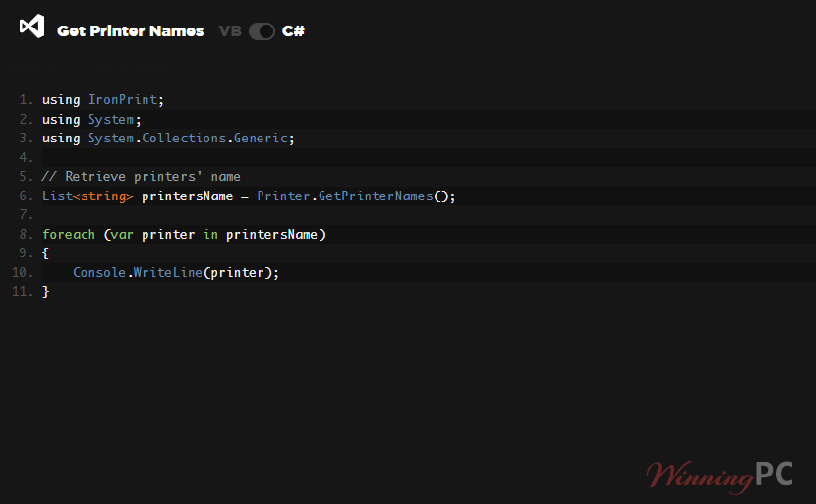The image size is (816, 504).
Task: Select the C# language label
Action: point(293,31)
